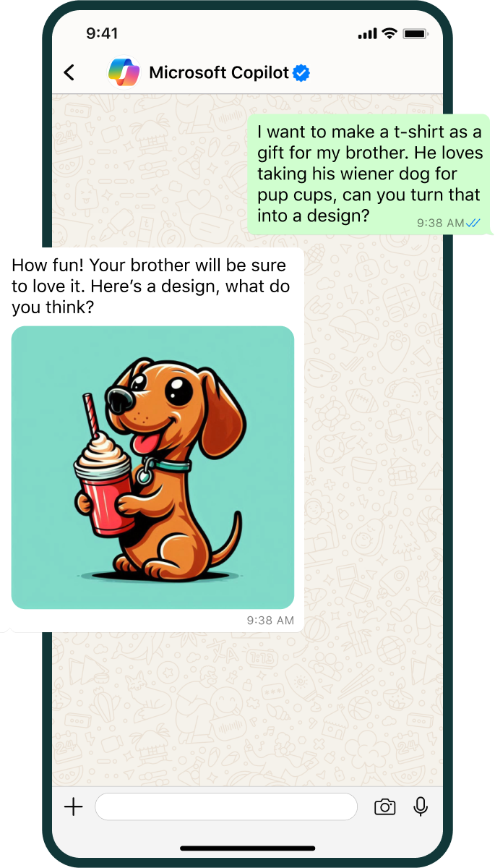Open the Copilot avatar logo
Image resolution: width=495 pixels, height=868 pixels.
click(124, 72)
